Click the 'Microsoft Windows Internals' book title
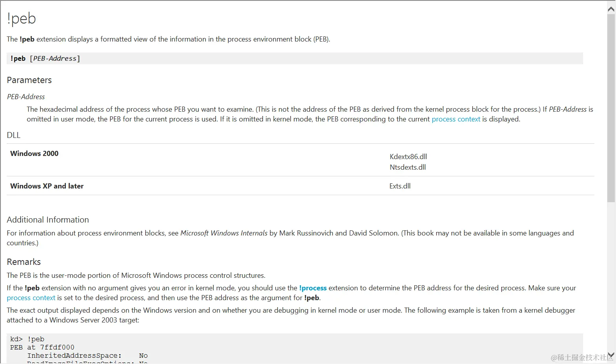The height and width of the screenshot is (364, 616). coord(224,233)
